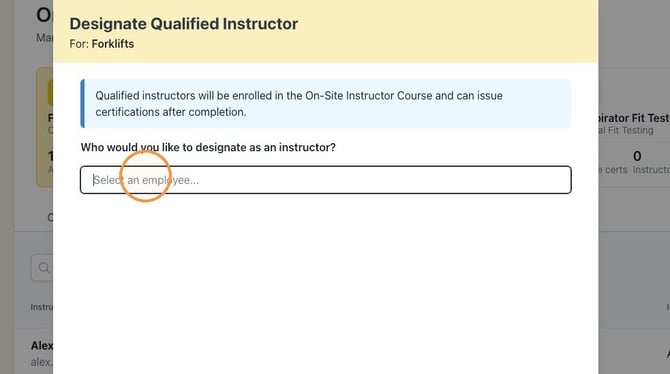670x374 pixels.
Task: Click the alex email address text
Action: [42, 362]
